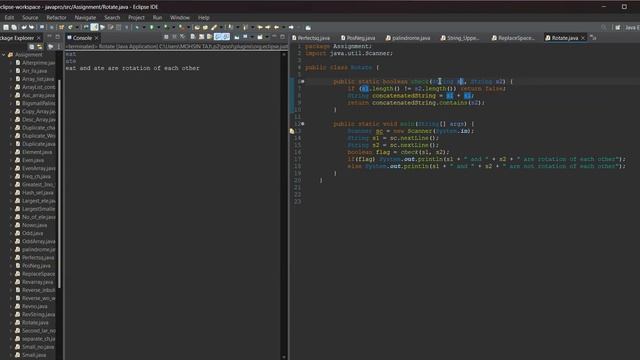Screen dimensions: 640x360
Task: Close the Package Explorer view
Action: [x=39, y=38]
